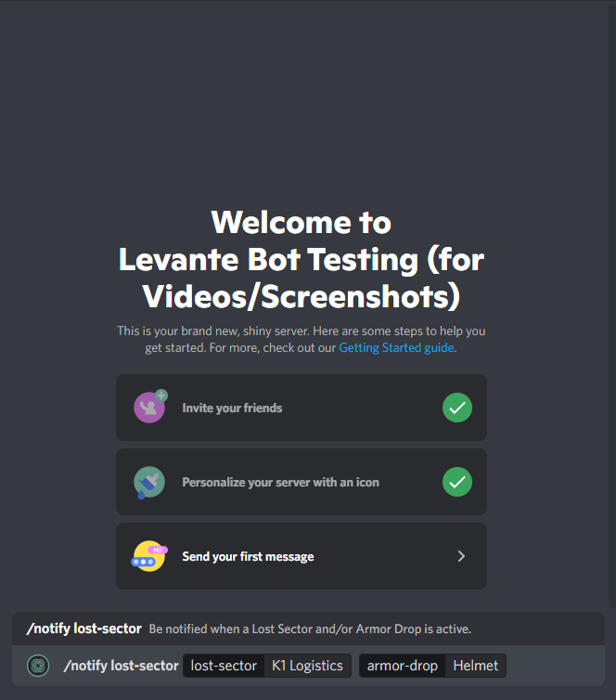Click the Send your first message card
The image size is (616, 700).
[x=302, y=556]
